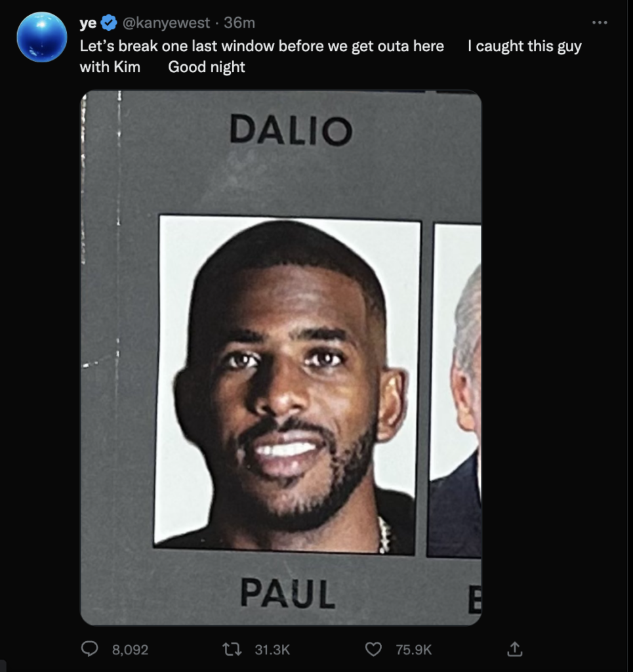The image size is (633, 672).
Task: Click the share upload icon
Action: pos(514,649)
